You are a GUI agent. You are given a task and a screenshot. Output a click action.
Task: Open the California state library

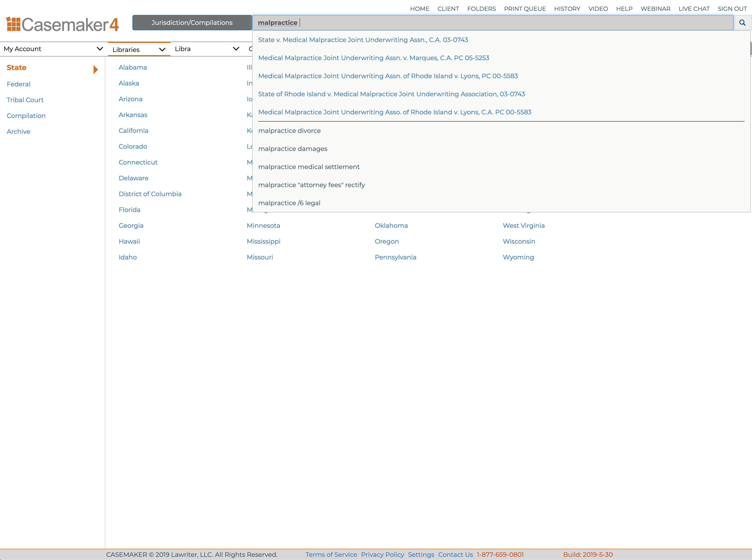coord(133,131)
